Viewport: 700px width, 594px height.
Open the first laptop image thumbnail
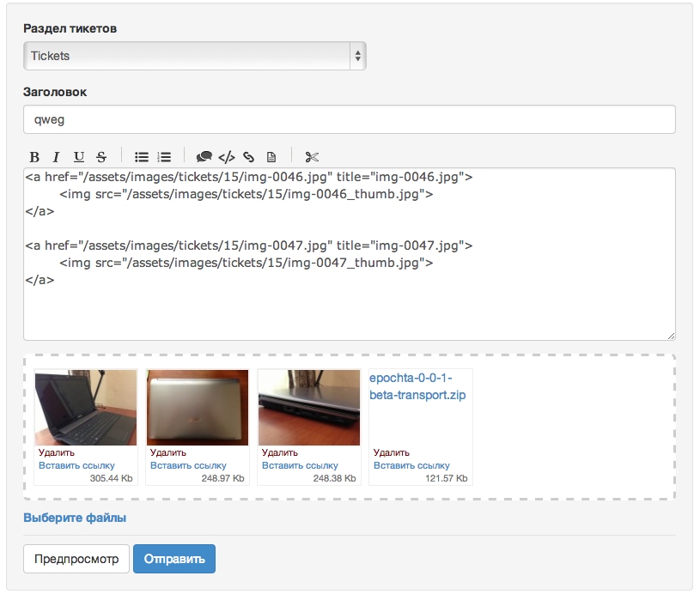coord(85,407)
